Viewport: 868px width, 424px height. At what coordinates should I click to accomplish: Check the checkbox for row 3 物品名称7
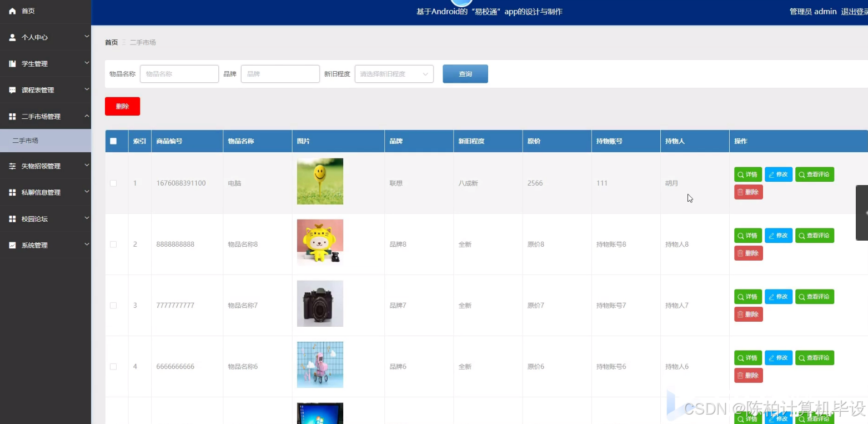(x=113, y=306)
